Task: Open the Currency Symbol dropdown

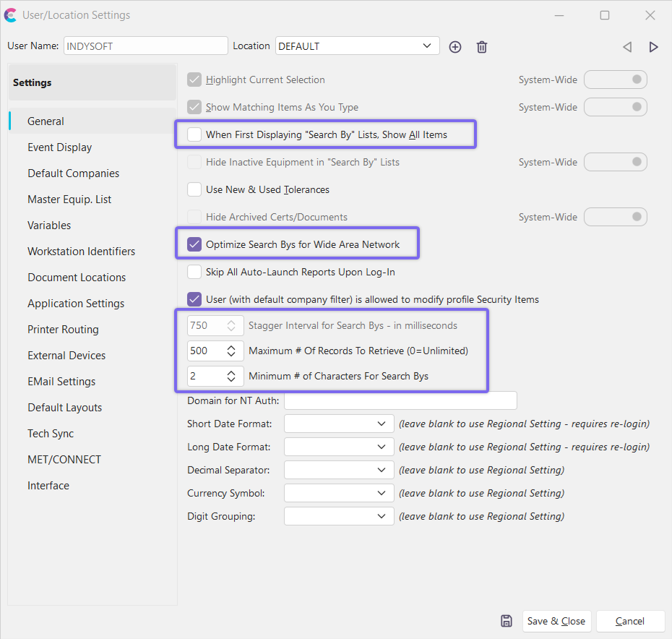Action: [382, 493]
